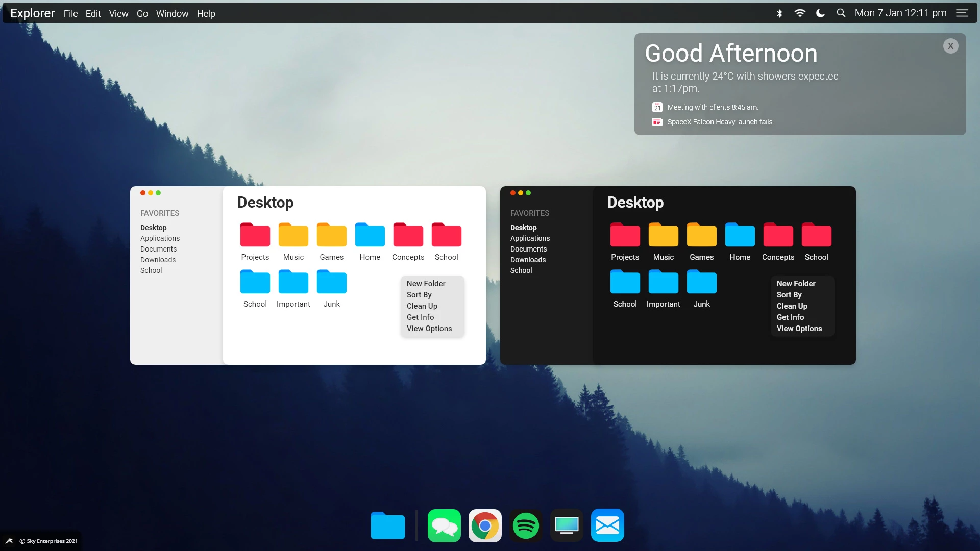The width and height of the screenshot is (980, 551).
Task: Open the Mail app in the dock
Action: pyautogui.click(x=607, y=525)
